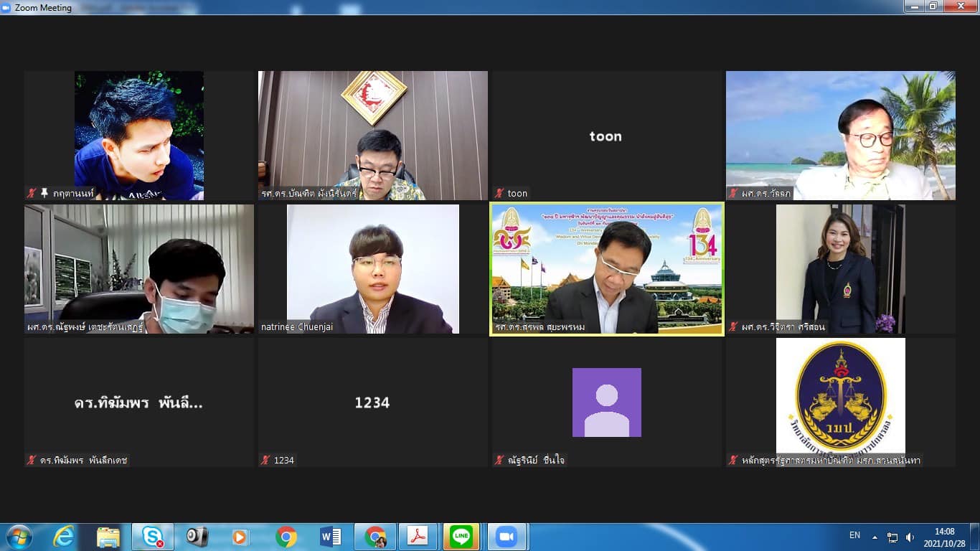980x551 pixels.
Task: Click muted microphone icon on toon's tile
Action: (499, 193)
